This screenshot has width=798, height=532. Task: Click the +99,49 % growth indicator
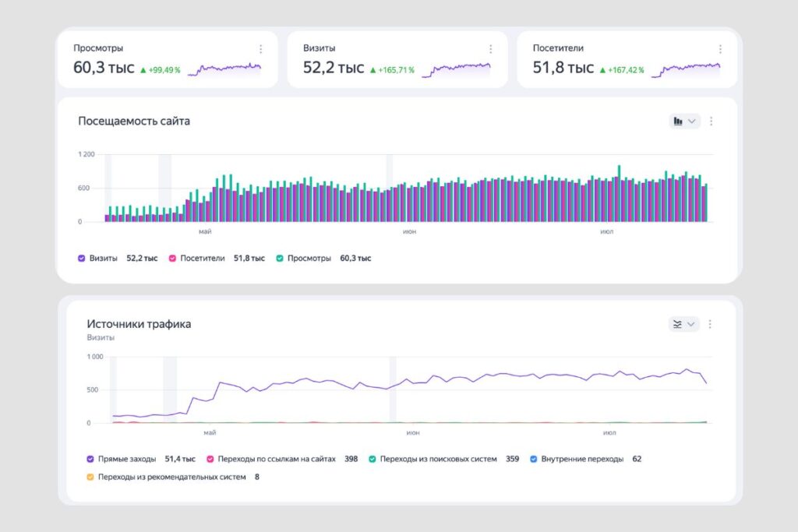161,70
